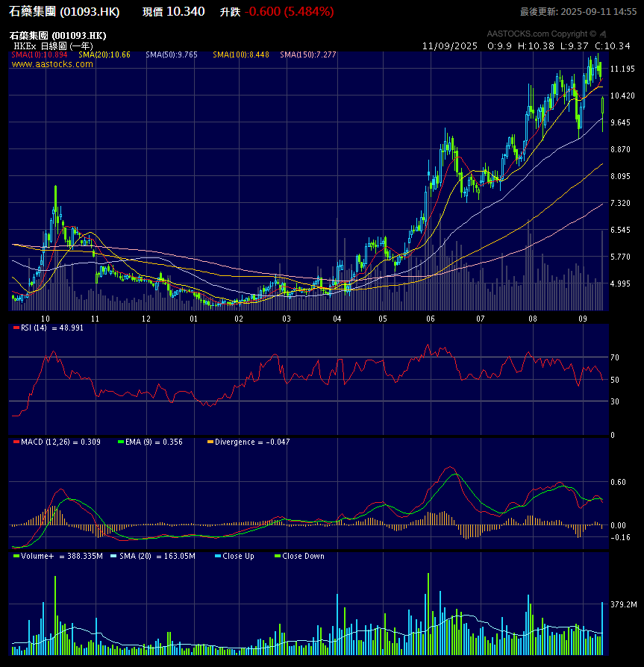Image resolution: width=644 pixels, height=667 pixels.
Task: Click the green Close Down legend square
Action: [x=278, y=556]
